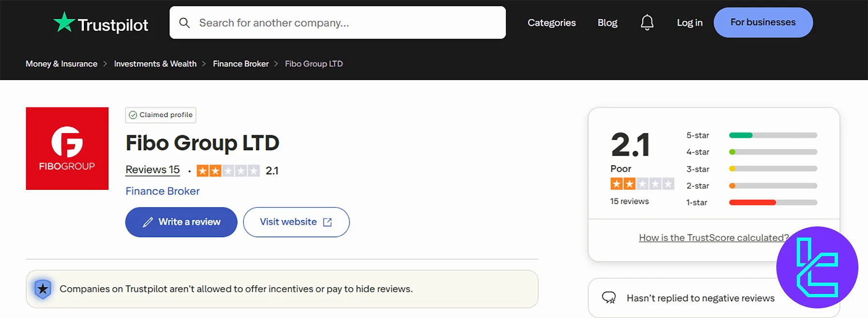Click the Fibo Group company logo
This screenshot has height=318, width=868.
click(x=67, y=148)
